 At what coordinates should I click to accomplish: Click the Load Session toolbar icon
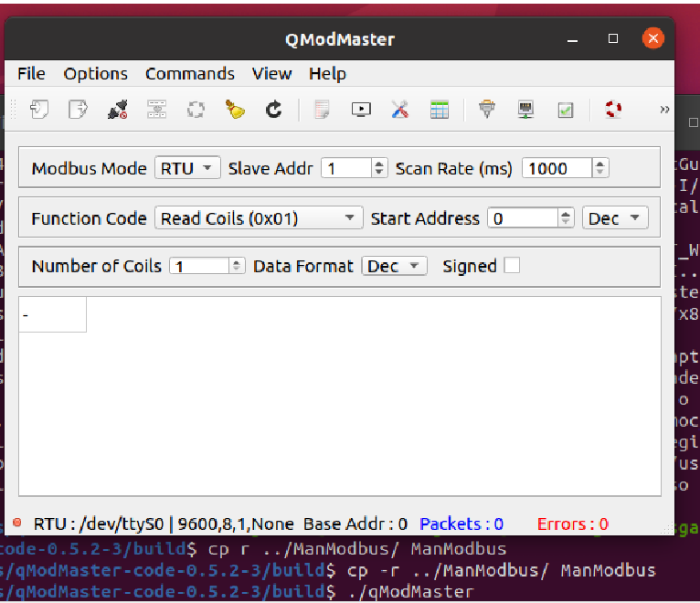[x=39, y=110]
